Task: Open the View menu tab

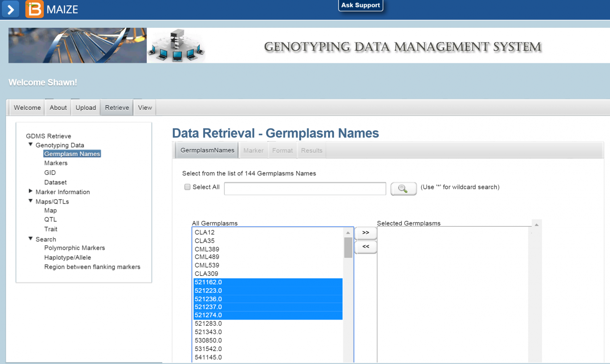Action: click(x=145, y=108)
